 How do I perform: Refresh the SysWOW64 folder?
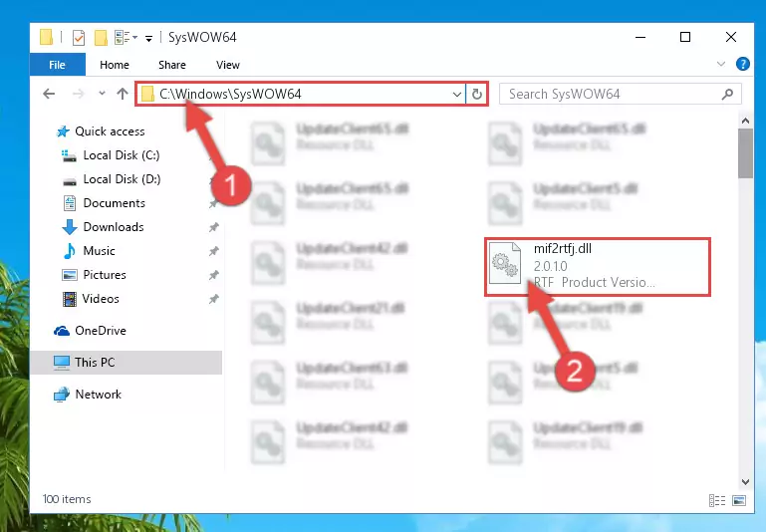click(476, 94)
